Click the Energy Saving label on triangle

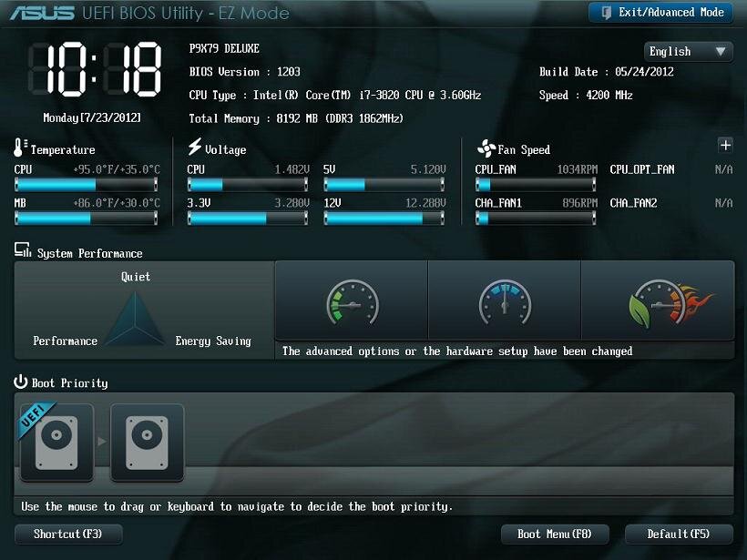[213, 341]
